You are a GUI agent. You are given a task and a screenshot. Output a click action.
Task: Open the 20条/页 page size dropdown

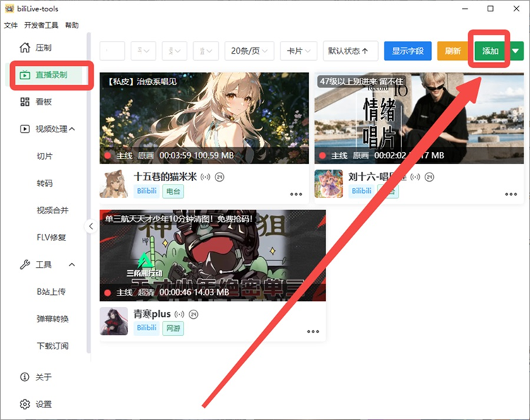point(249,51)
